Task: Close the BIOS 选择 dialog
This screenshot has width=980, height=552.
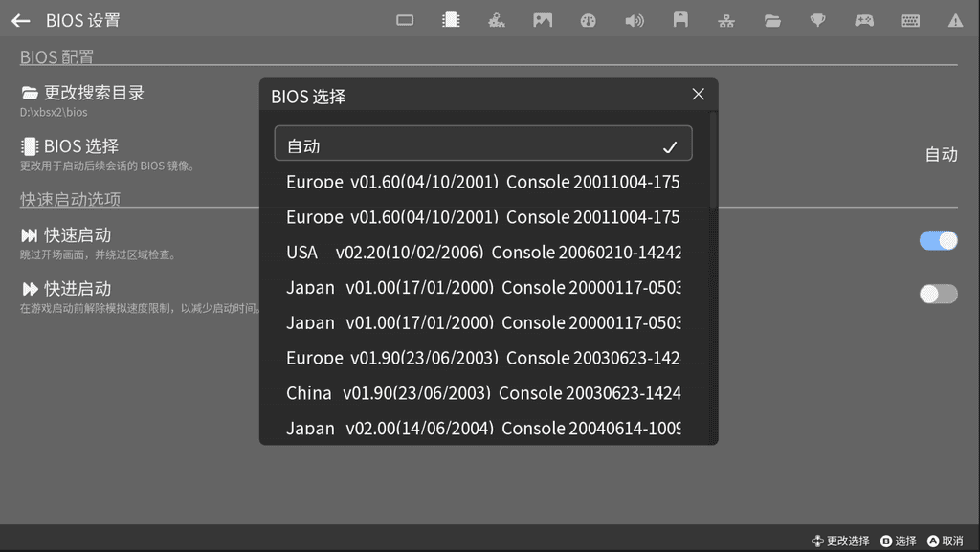Action: tap(698, 95)
